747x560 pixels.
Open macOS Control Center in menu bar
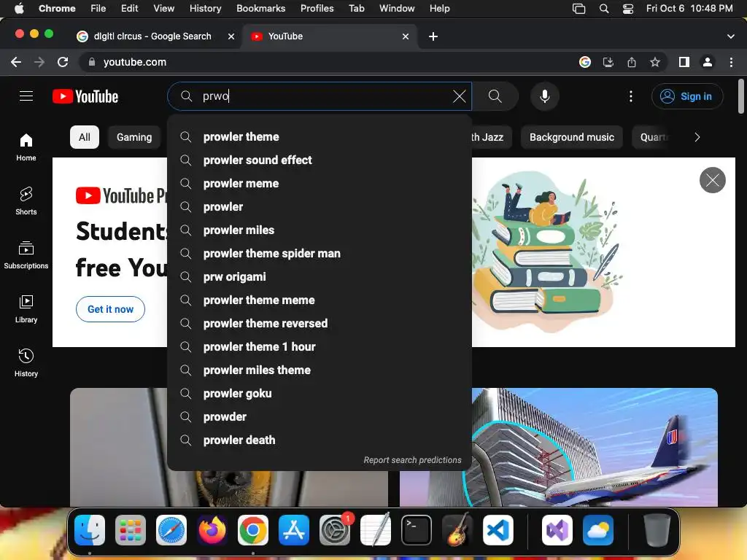pyautogui.click(x=628, y=9)
